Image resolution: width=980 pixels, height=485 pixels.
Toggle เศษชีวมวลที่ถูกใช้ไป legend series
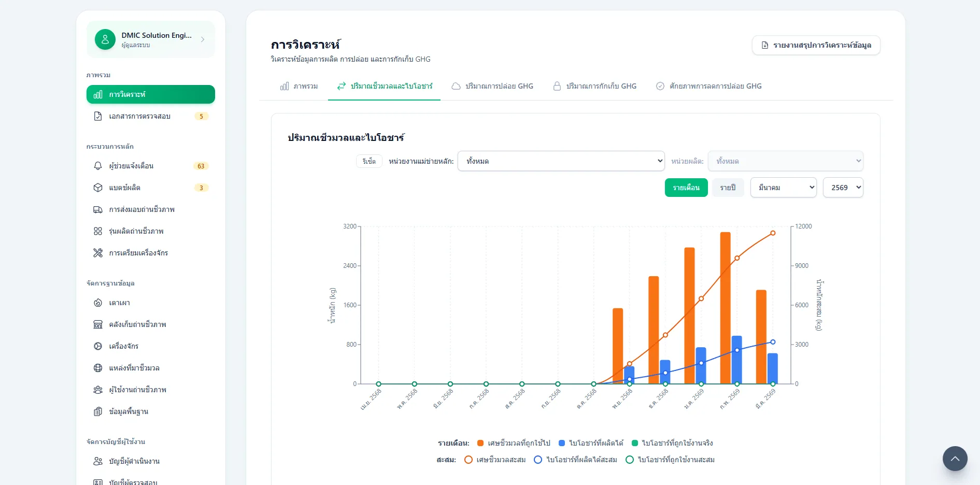point(514,443)
